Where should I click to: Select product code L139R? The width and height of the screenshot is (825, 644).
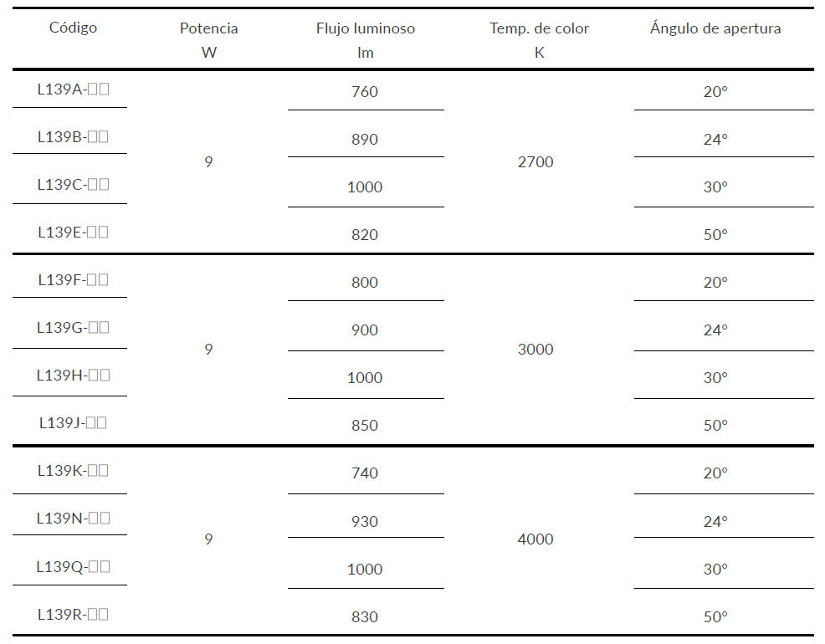point(73,615)
